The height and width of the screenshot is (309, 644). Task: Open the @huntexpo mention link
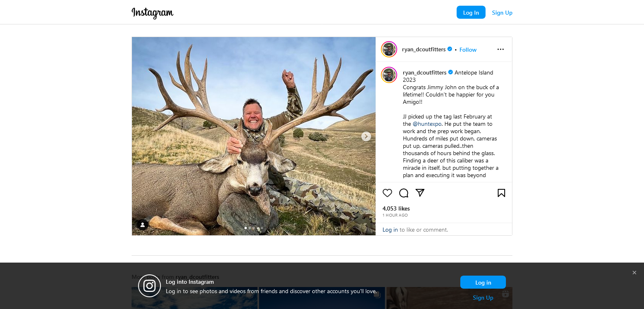[x=427, y=124]
